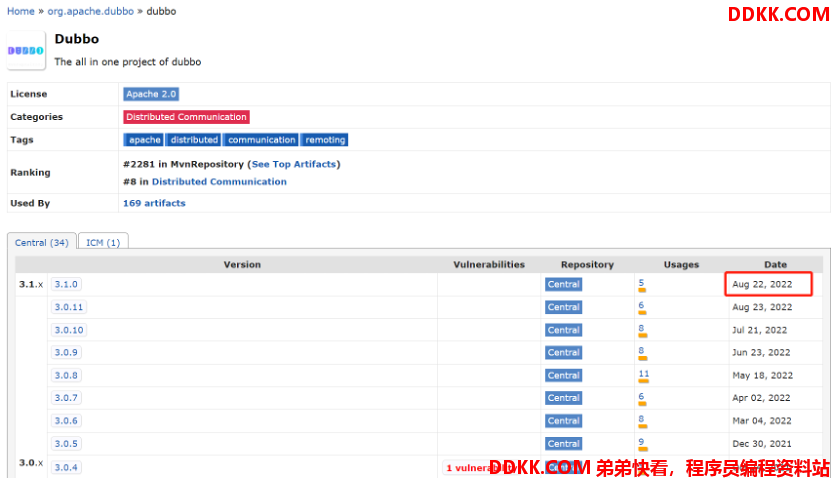Open usages count 8 for 3.0.10

pyautogui.click(x=642, y=328)
